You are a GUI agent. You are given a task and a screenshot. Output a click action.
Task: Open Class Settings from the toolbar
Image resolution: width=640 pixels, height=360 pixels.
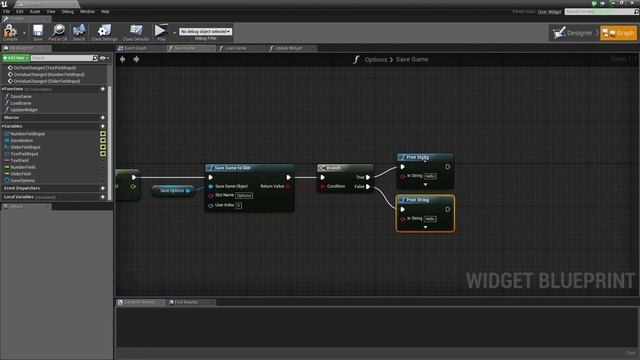[x=104, y=32]
